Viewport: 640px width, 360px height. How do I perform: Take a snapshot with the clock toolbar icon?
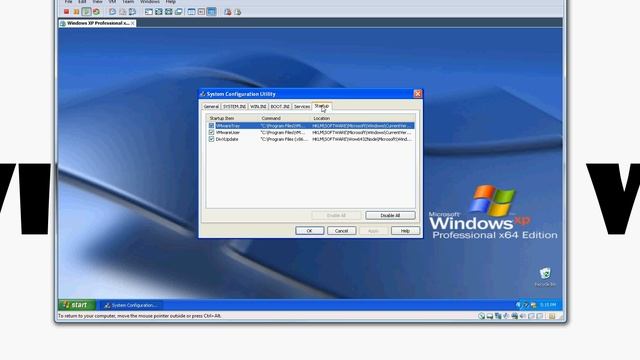coord(112,12)
